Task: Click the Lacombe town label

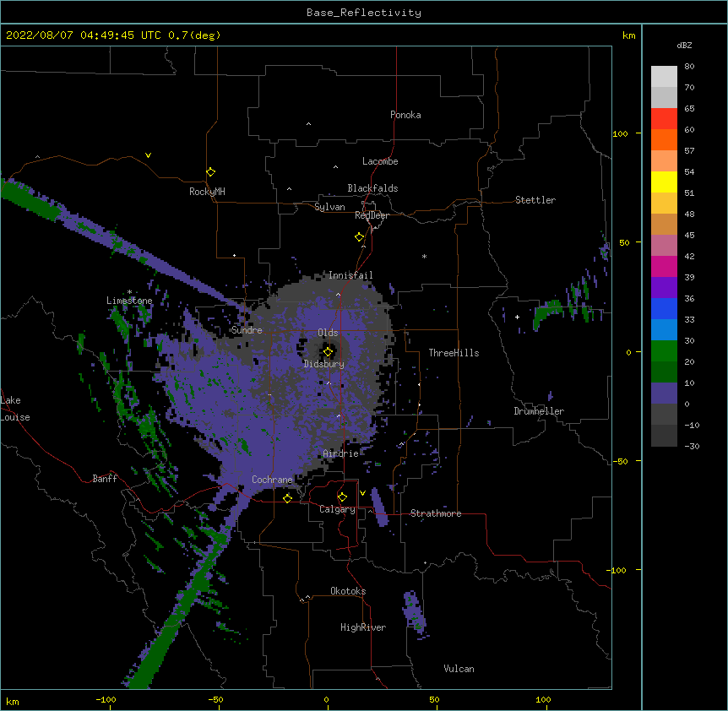Action: [380, 161]
